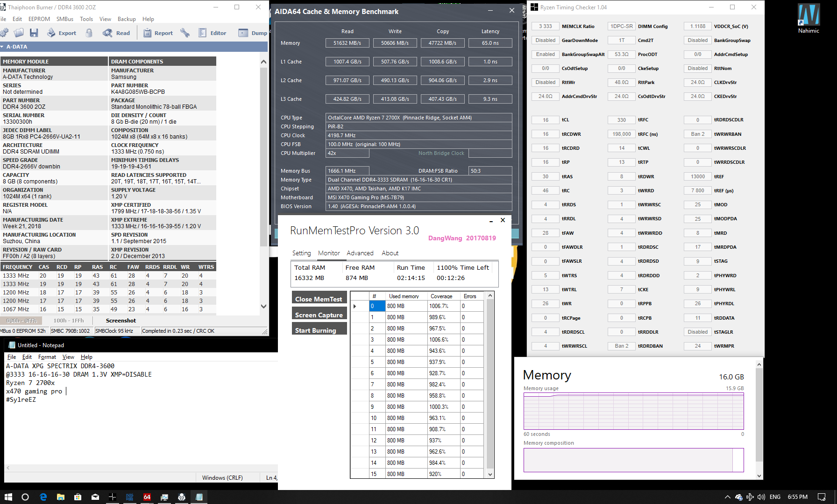Click the RunMemTestPro table scrollbar down arrow
Image resolution: width=837 pixels, height=504 pixels.
coord(490,474)
